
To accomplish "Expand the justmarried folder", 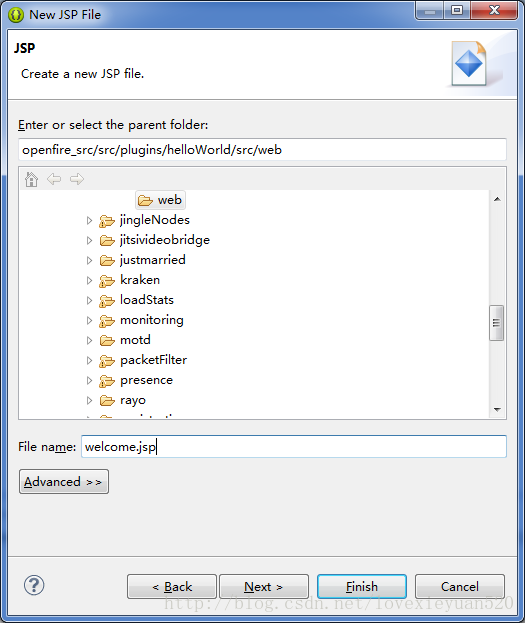I will [x=89, y=260].
